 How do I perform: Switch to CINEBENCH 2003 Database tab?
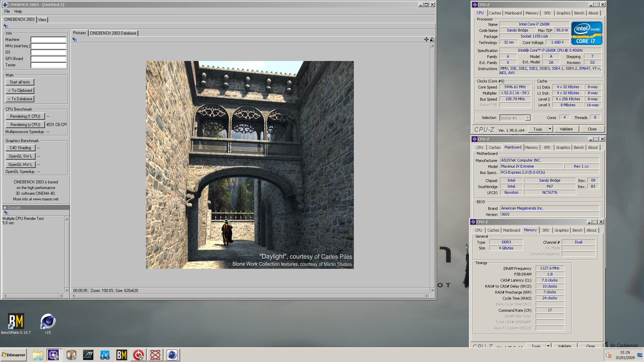[113, 33]
